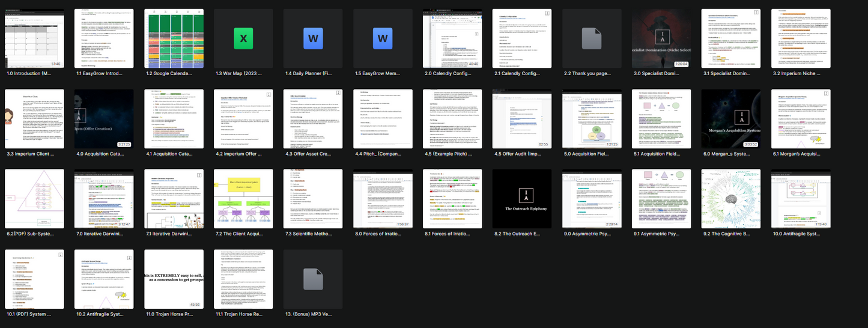Open the 4.0 Acquisition Cata... video thumbnail
Viewport: 868px width, 328px height.
tap(104, 119)
